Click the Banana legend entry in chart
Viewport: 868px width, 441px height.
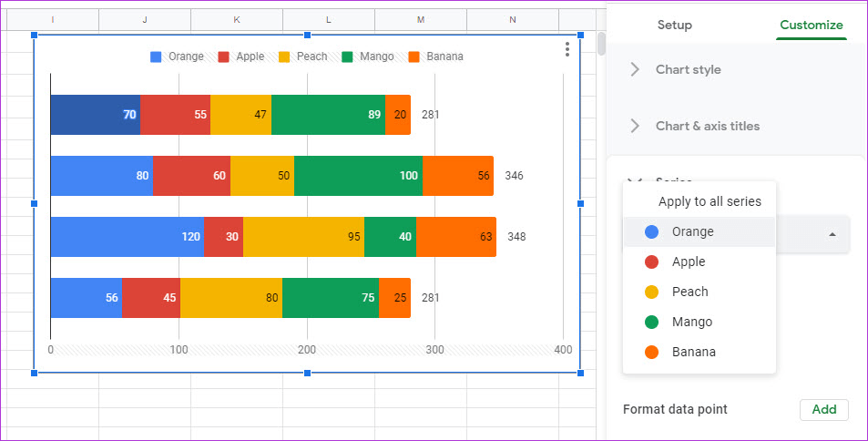[x=435, y=56]
